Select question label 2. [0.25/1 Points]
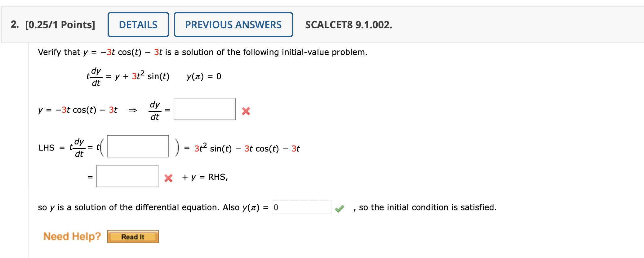This screenshot has width=644, height=258. coord(53,24)
